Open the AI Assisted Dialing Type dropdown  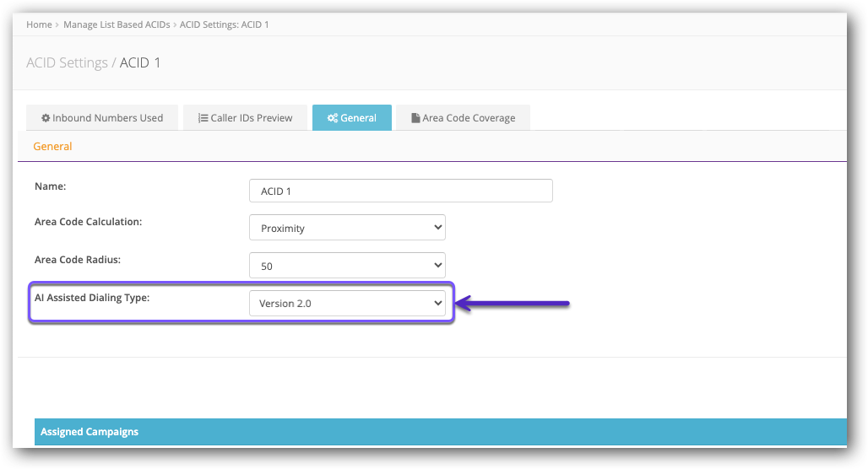pos(347,304)
